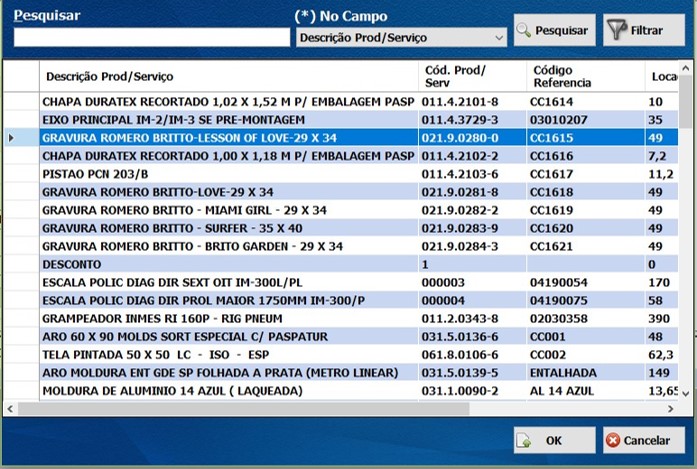Click product code 021.9.0281-8
Screen dimensions: 697x469
point(460,192)
